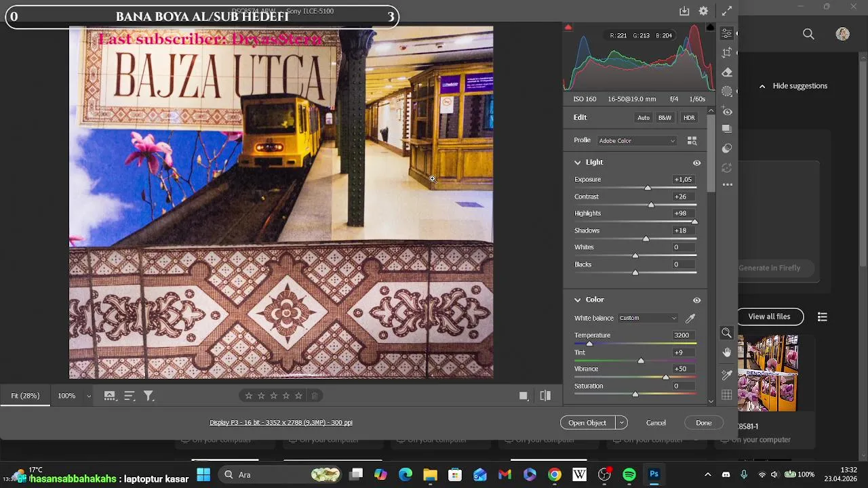Image resolution: width=868 pixels, height=488 pixels.
Task: Open the White balance Custom dropdown
Action: [x=648, y=318]
